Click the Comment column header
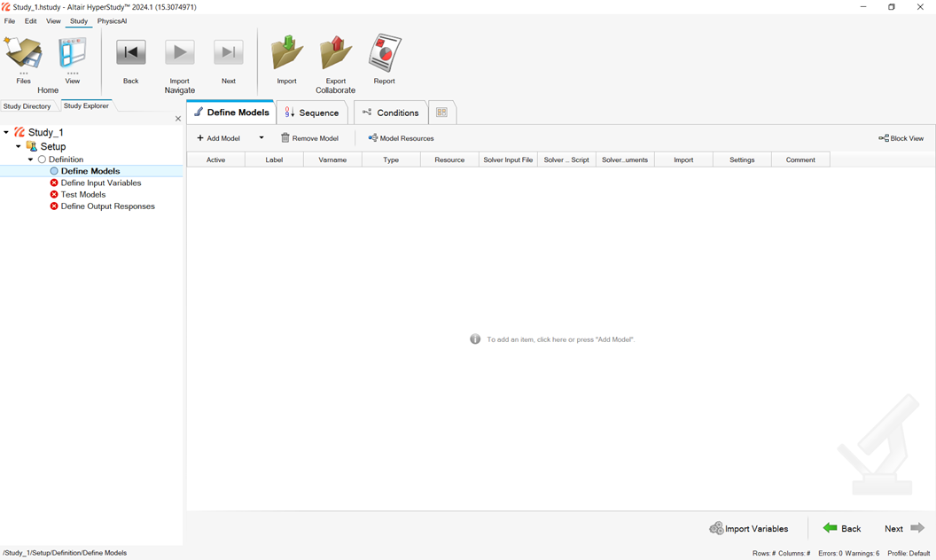This screenshot has width=936, height=560. (800, 159)
